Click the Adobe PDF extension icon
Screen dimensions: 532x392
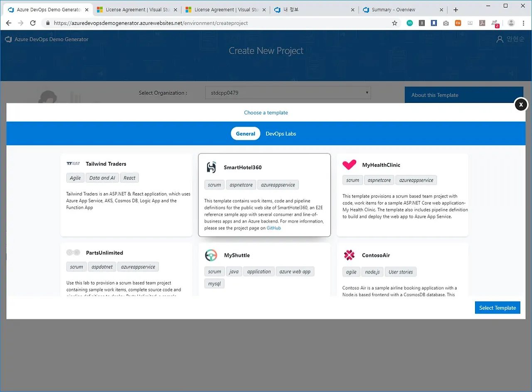482,23
